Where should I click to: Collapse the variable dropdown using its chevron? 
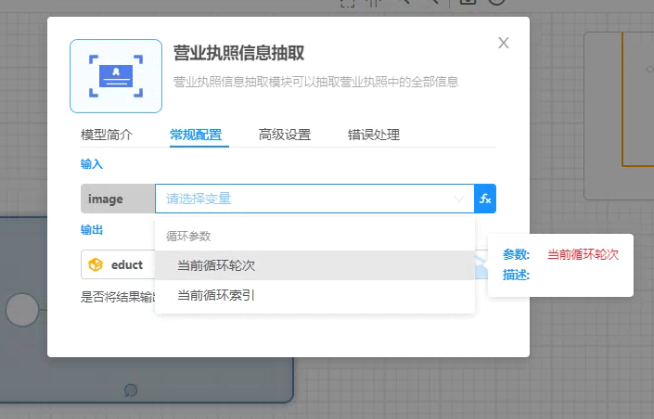[x=459, y=199]
